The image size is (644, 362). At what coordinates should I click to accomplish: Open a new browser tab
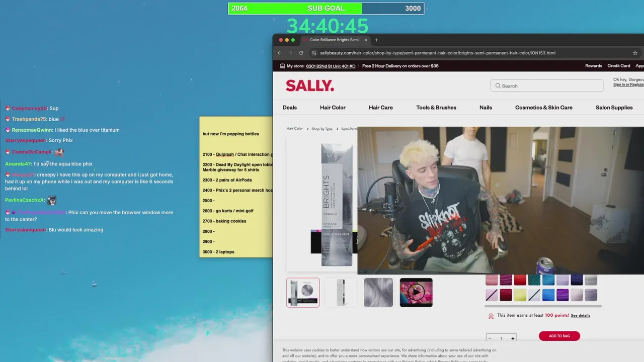(376, 40)
